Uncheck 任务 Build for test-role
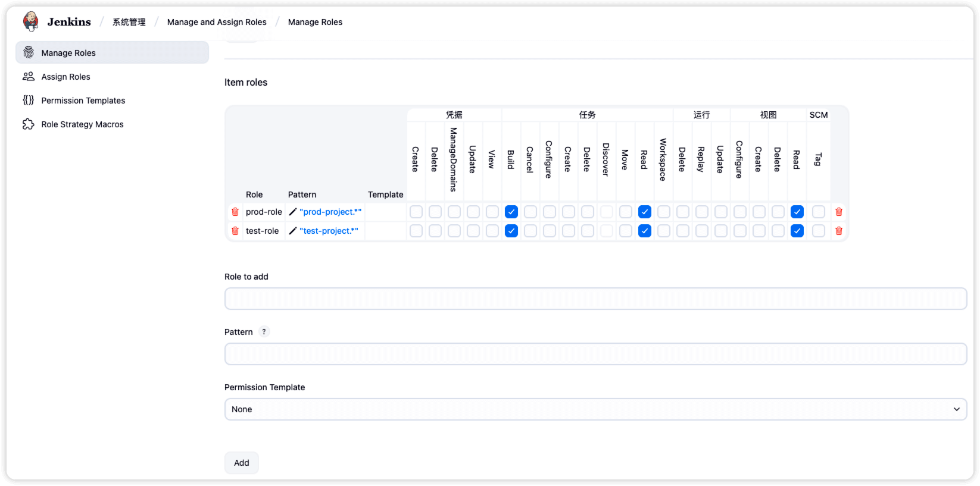 511,231
